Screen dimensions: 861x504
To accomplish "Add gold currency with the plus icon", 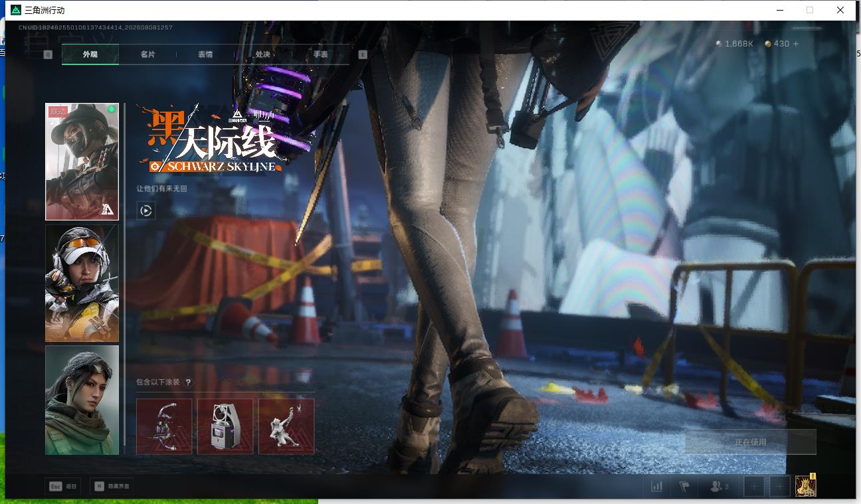I will point(796,43).
